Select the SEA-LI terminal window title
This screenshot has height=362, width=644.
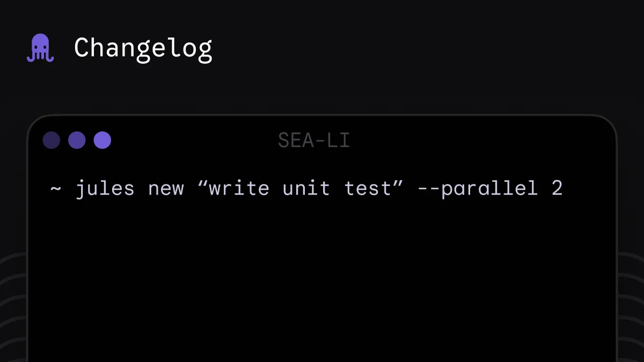[314, 141]
